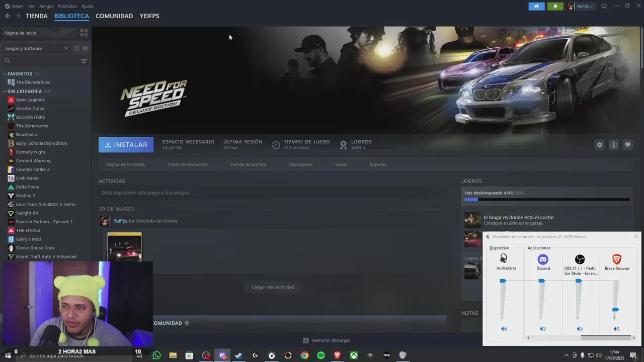644x362 pixels.
Task: Open Spotify from the taskbar
Action: click(321, 355)
